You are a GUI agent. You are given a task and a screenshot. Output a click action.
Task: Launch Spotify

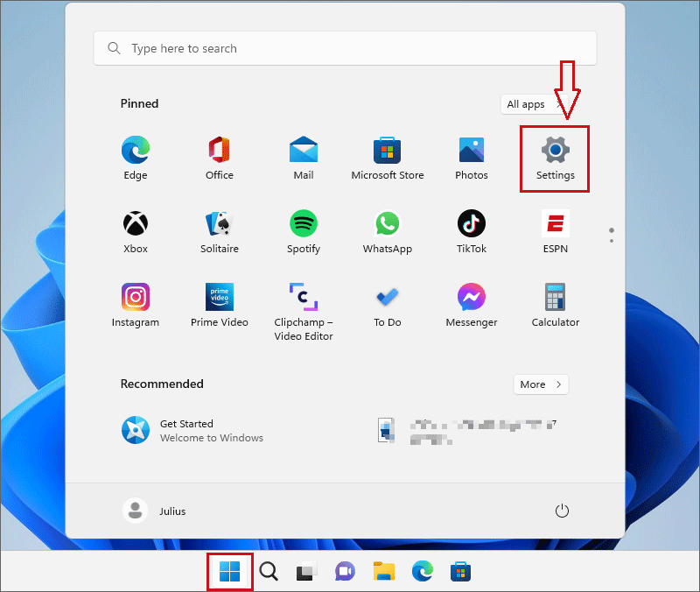(x=304, y=232)
